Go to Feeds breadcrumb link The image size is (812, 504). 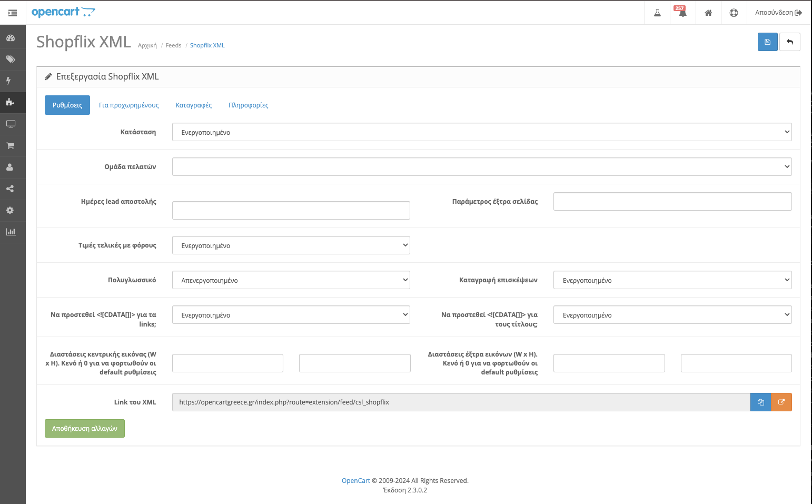point(173,46)
